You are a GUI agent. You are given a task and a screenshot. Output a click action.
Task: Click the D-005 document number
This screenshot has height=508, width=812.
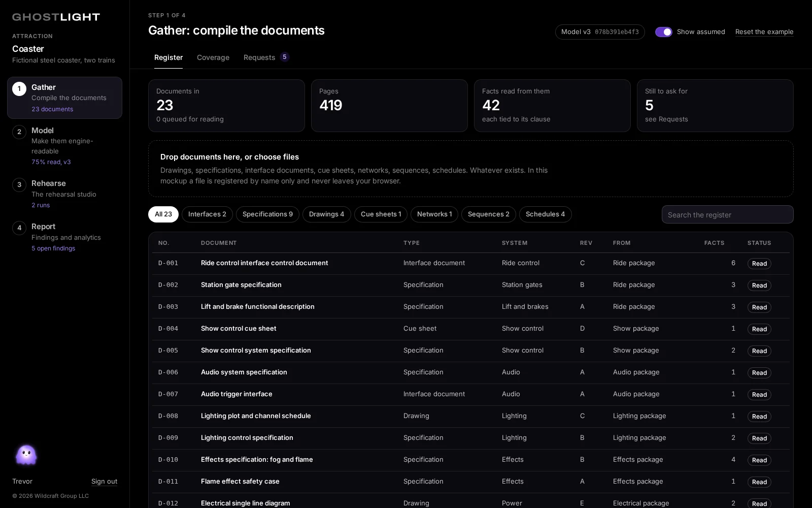coord(168,351)
